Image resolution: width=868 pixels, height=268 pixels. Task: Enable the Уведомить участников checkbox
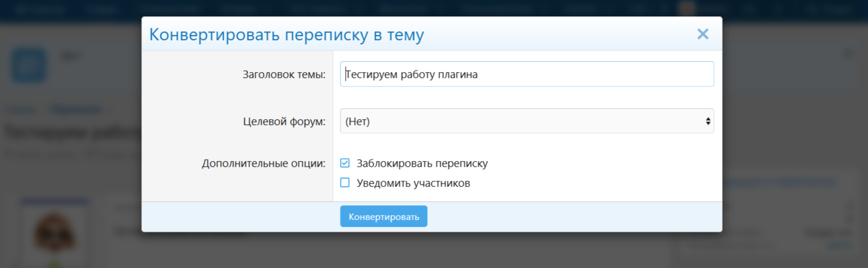pos(345,183)
